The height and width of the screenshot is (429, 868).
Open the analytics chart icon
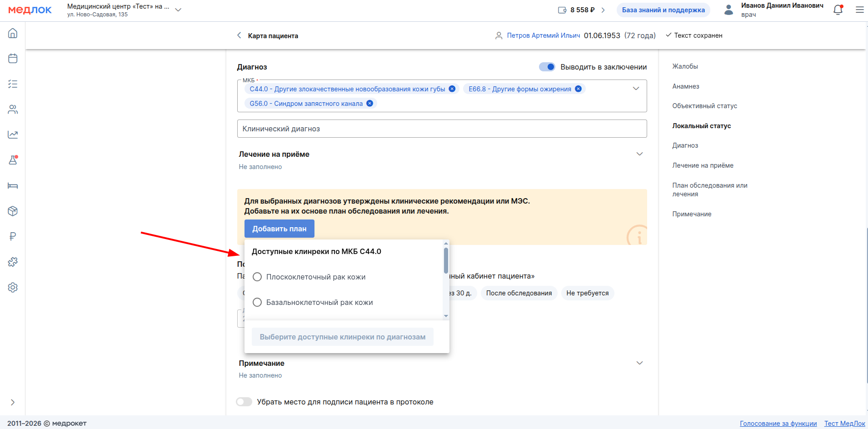13,135
